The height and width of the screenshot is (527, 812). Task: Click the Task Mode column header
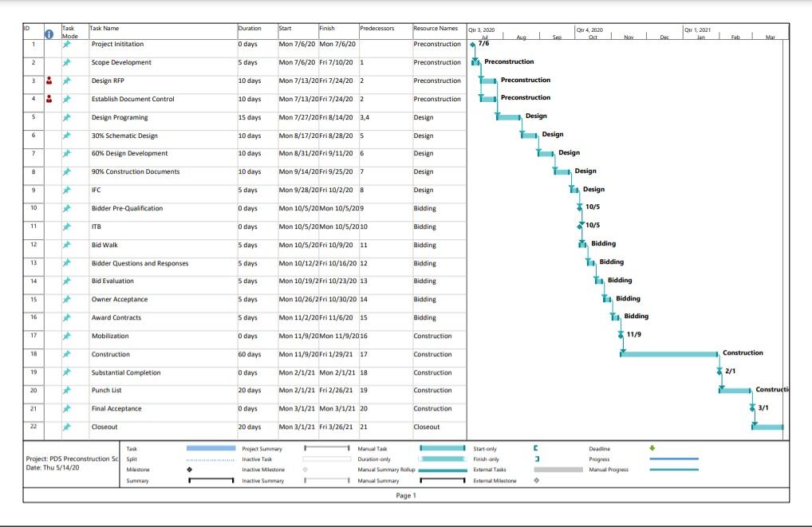coord(70,32)
